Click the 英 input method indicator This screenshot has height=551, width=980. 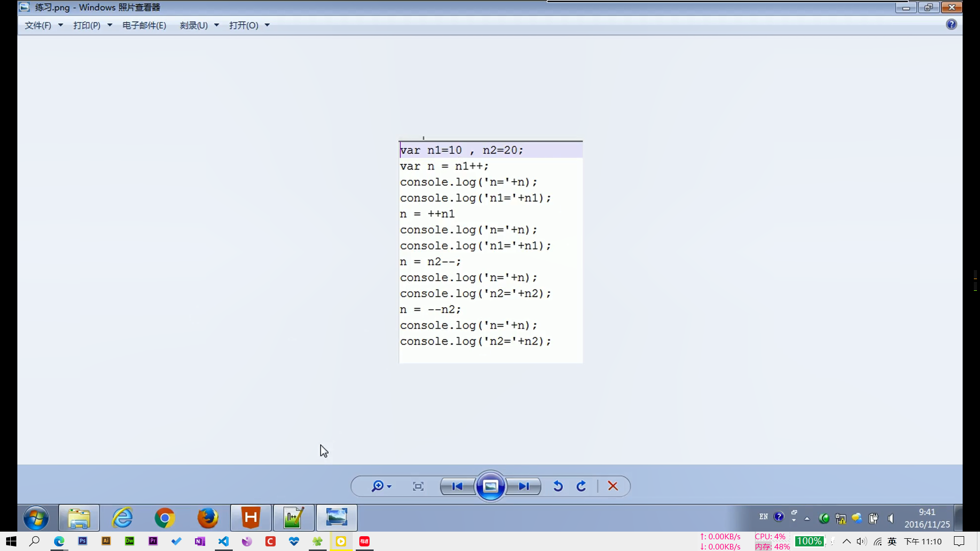892,541
